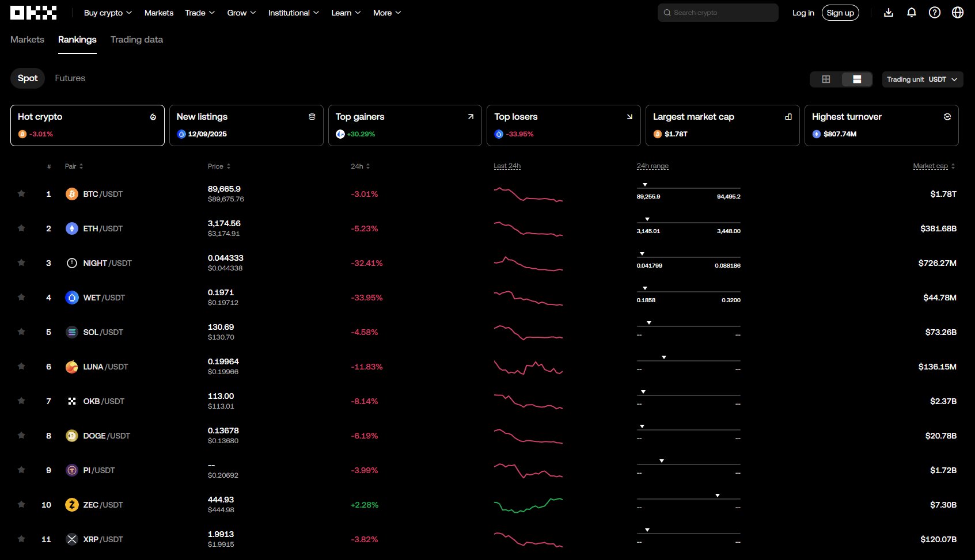Image resolution: width=975 pixels, height=560 pixels.
Task: Expand the More menu
Action: pyautogui.click(x=387, y=13)
